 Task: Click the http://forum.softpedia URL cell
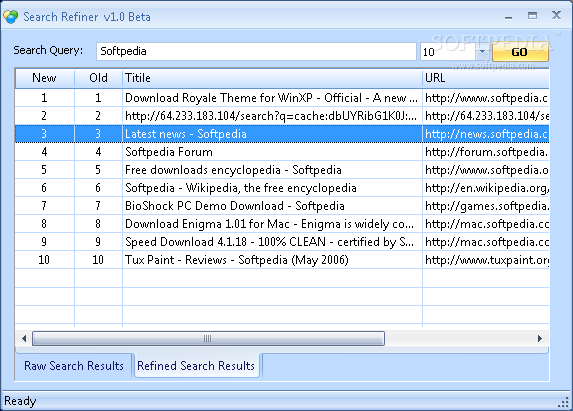point(486,152)
